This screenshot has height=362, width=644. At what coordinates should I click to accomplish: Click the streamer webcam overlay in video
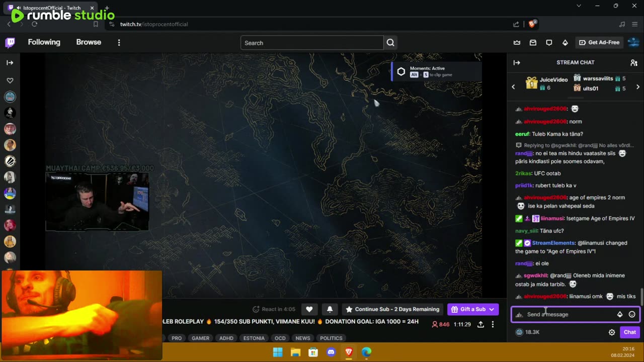coord(97,202)
